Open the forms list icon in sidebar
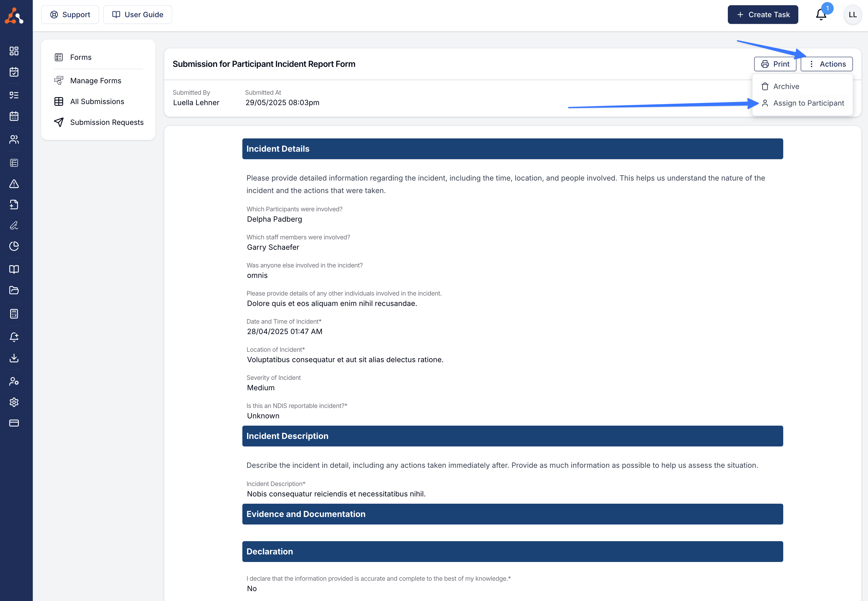 click(14, 163)
